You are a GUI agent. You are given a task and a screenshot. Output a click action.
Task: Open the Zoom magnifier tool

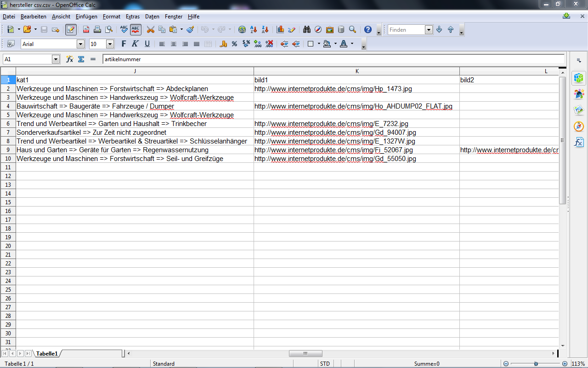352,29
